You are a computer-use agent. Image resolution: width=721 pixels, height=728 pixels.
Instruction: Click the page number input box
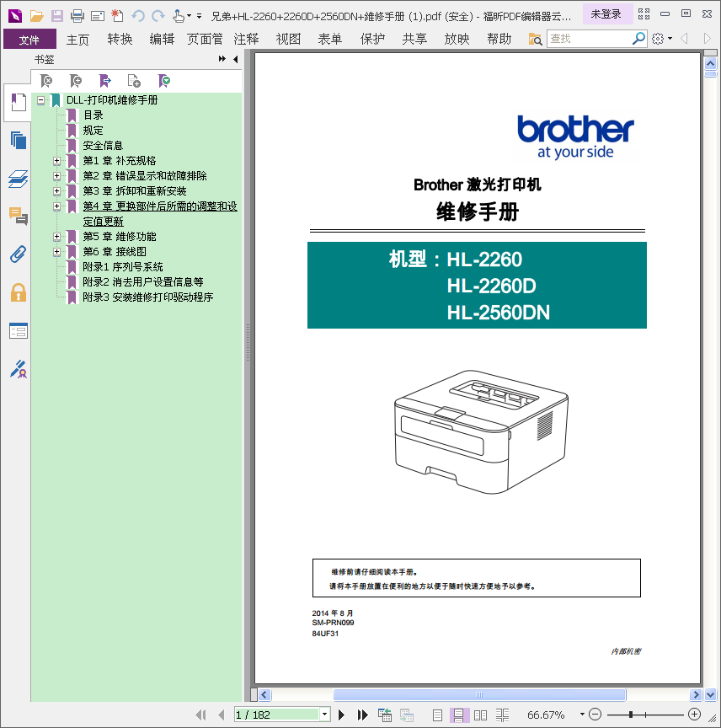coord(277,715)
